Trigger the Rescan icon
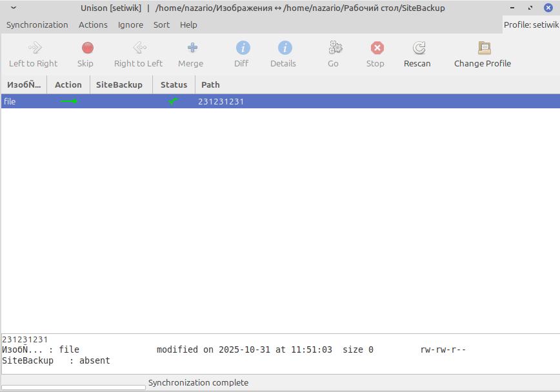The width and height of the screenshot is (560, 392). click(417, 48)
